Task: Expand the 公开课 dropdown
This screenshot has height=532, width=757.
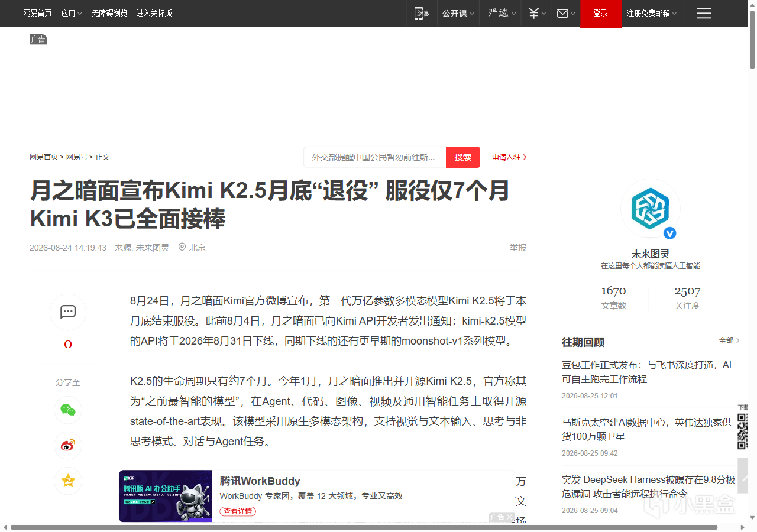Action: (458, 13)
